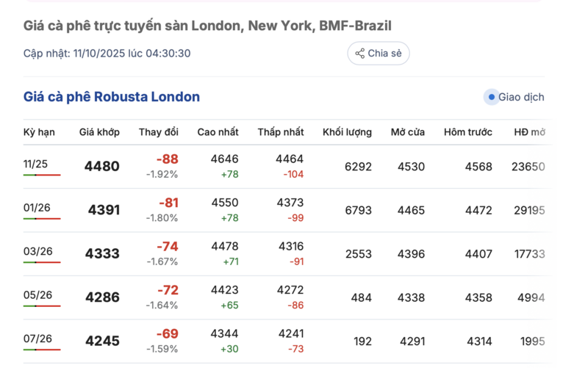
Task: Sort by the Kỳ hạn column header
Action: [x=39, y=132]
